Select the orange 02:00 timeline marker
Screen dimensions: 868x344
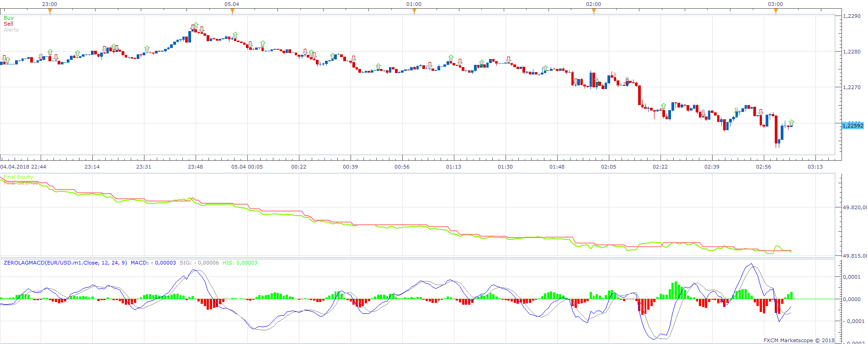click(x=594, y=11)
